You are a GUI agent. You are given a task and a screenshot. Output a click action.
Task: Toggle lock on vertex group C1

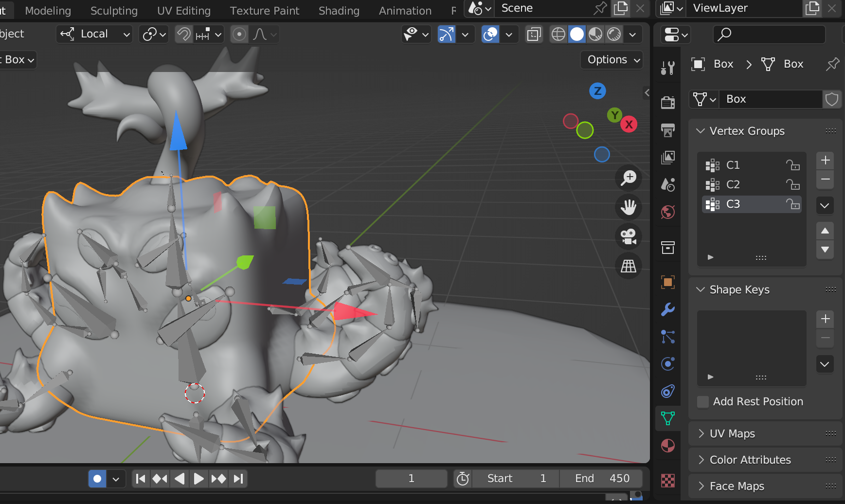tap(792, 165)
